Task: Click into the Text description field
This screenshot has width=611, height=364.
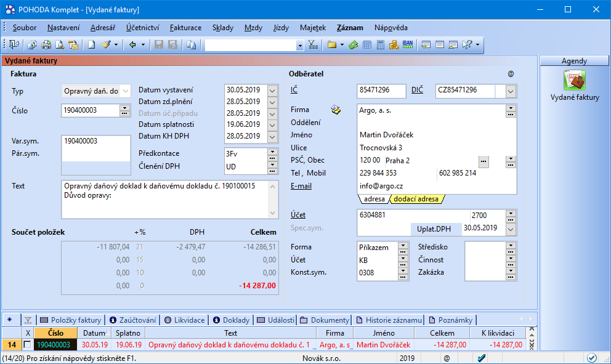Action: 165,199
